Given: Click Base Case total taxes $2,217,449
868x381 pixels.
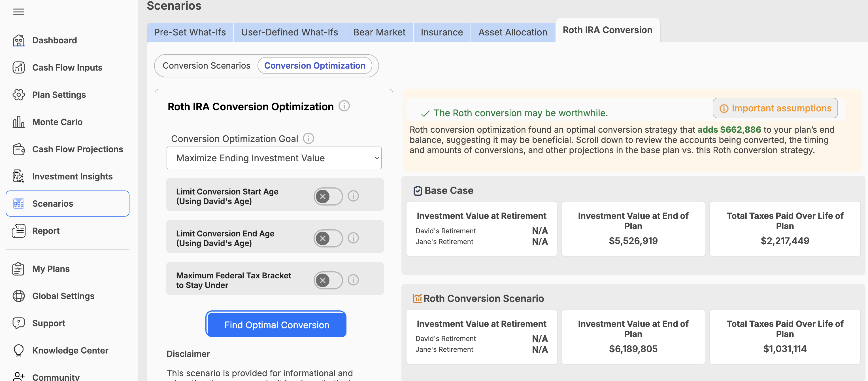Looking at the screenshot, I should point(784,241).
